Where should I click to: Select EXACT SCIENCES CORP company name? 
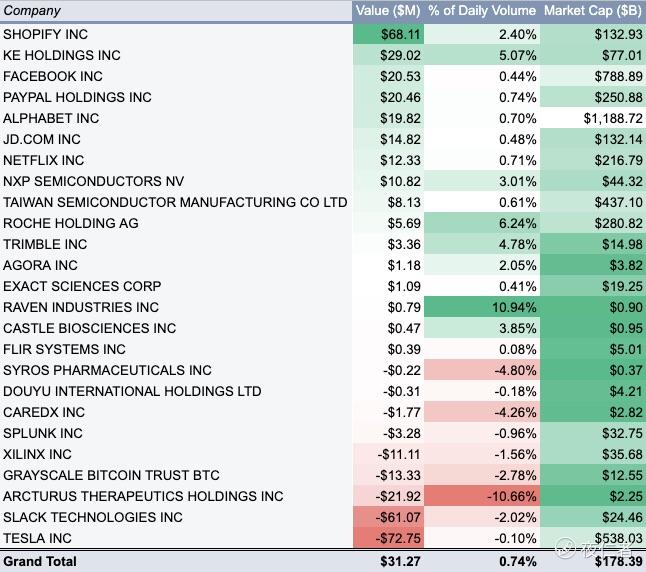(82, 286)
